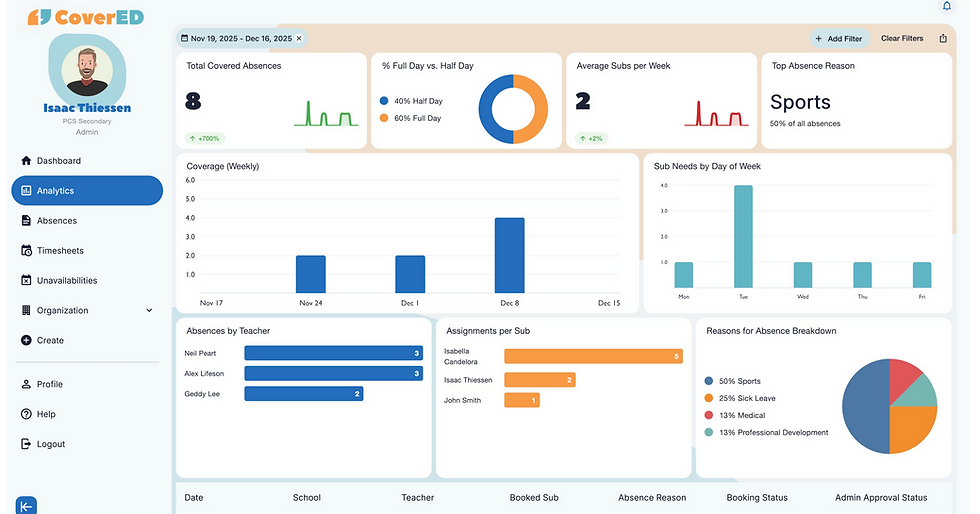Click the Fri bar in Sub Needs chart

click(922, 275)
